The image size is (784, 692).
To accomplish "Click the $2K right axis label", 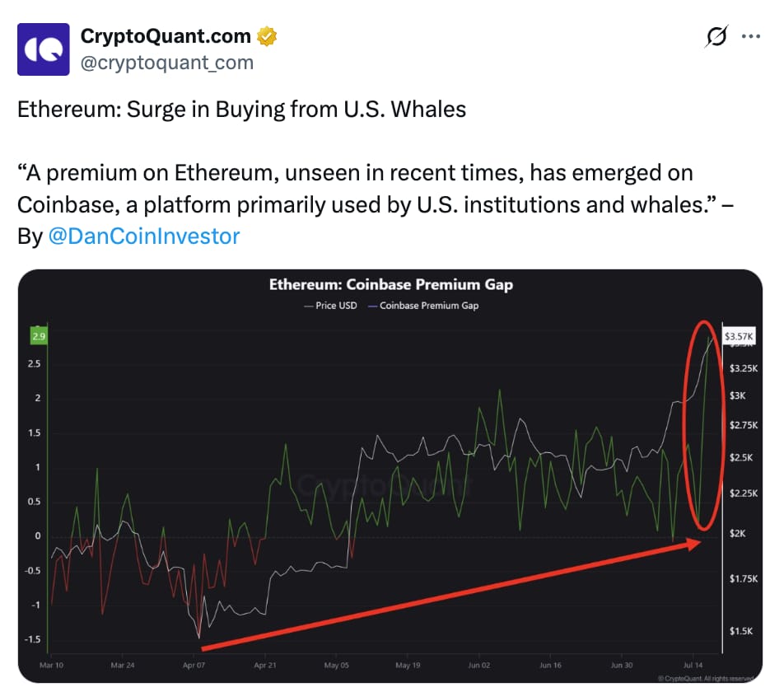I will pos(738,534).
